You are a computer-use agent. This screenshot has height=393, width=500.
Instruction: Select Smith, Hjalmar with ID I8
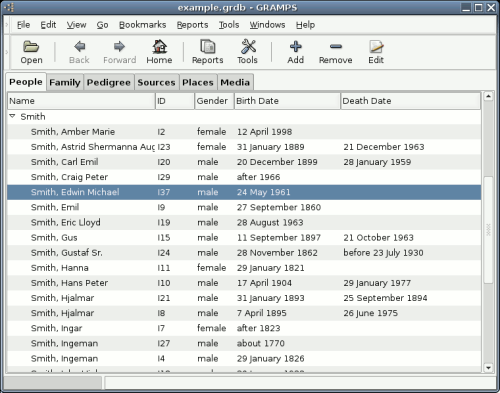[x=244, y=313]
